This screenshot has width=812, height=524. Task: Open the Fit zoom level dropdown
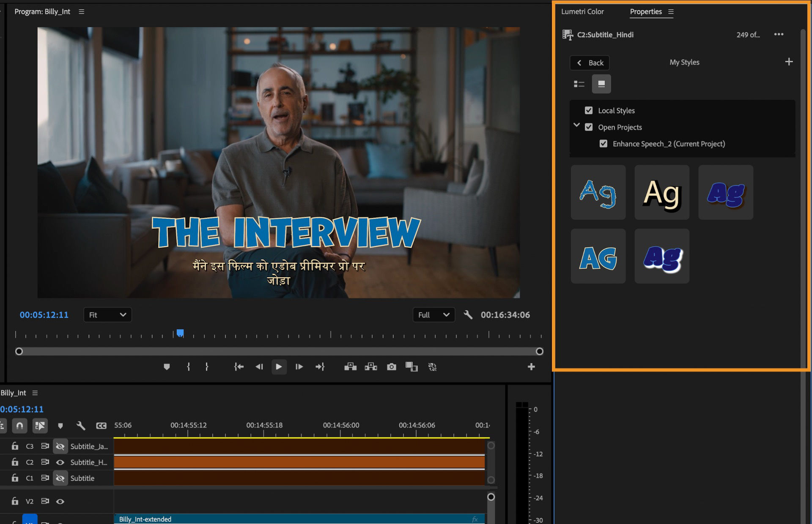(x=107, y=315)
